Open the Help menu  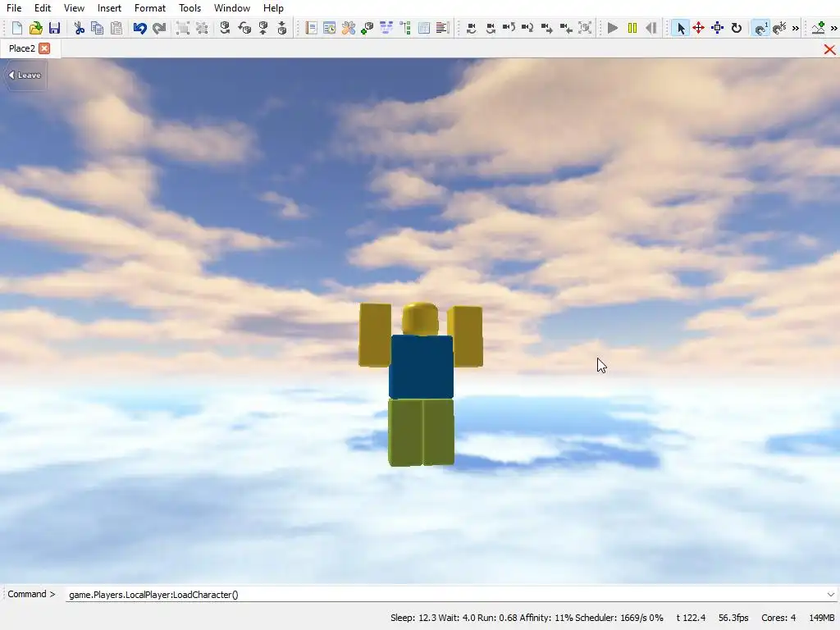click(x=273, y=8)
